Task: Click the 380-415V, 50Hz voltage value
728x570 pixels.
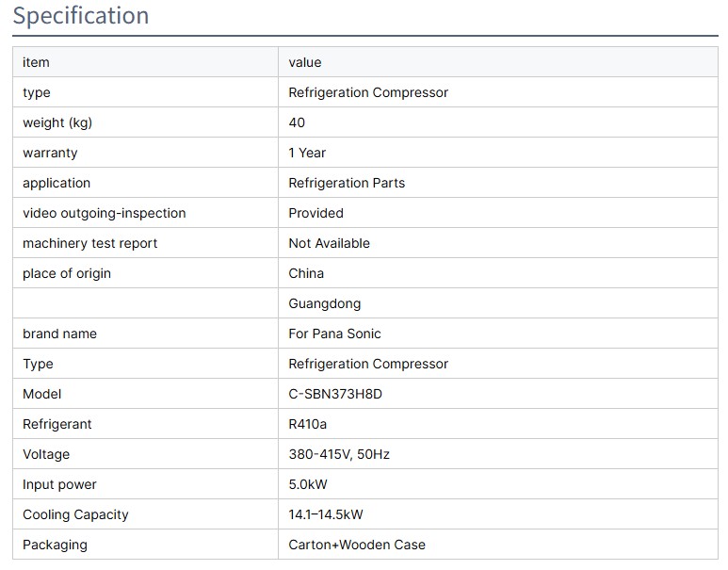Action: [x=339, y=454]
